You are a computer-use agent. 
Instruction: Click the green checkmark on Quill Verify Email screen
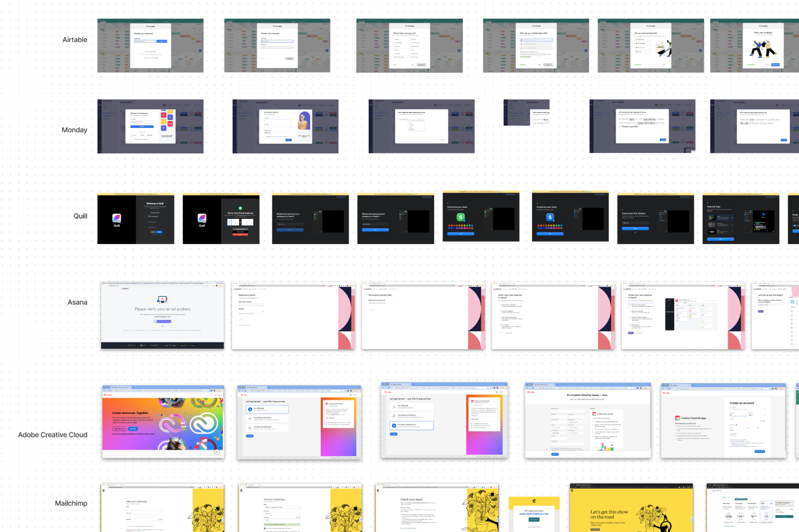240,208
